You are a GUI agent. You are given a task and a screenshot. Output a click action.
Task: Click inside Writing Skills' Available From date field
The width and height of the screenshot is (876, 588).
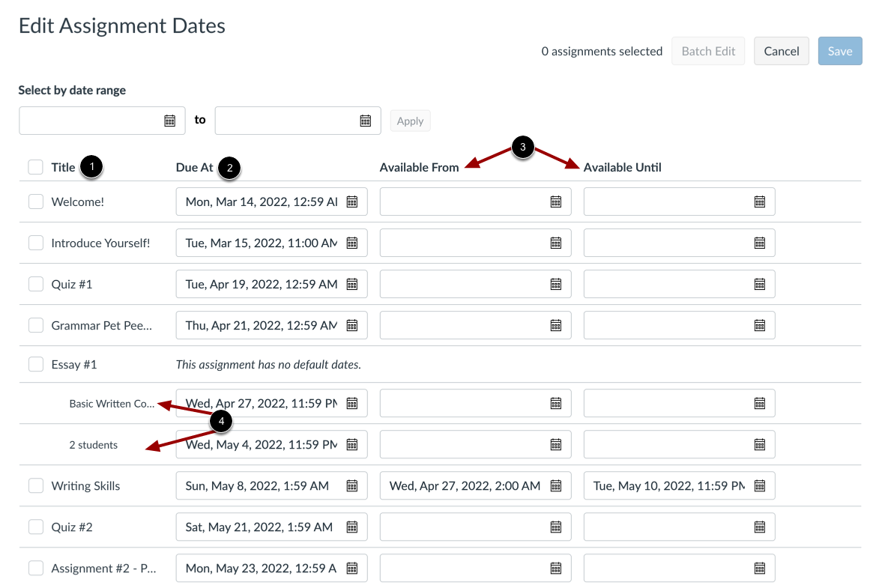(x=465, y=485)
